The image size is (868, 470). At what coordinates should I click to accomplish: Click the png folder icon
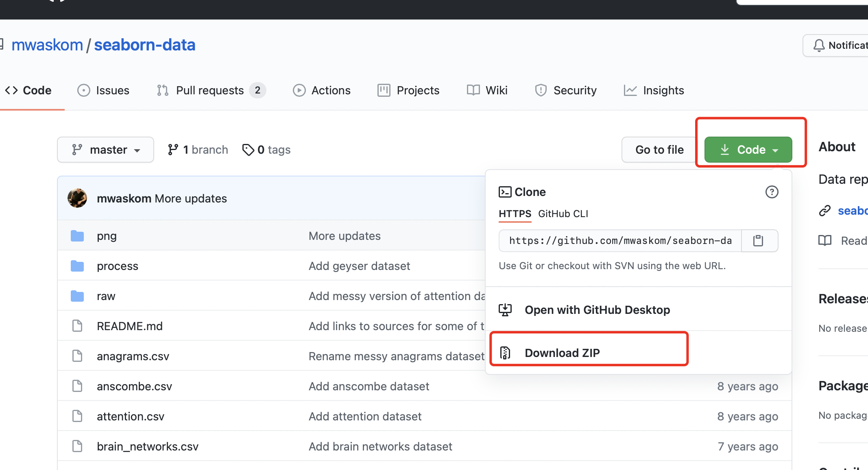pyautogui.click(x=77, y=236)
